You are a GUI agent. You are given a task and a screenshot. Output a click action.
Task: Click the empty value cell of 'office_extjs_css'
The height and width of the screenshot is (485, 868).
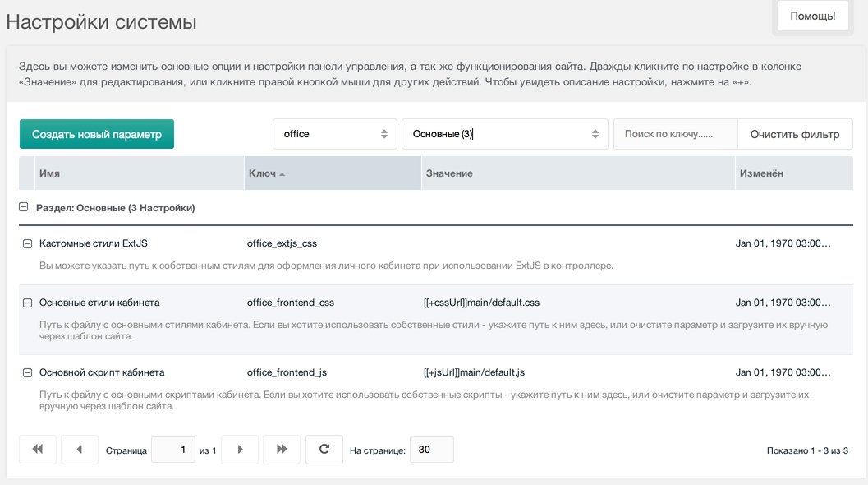click(578, 243)
